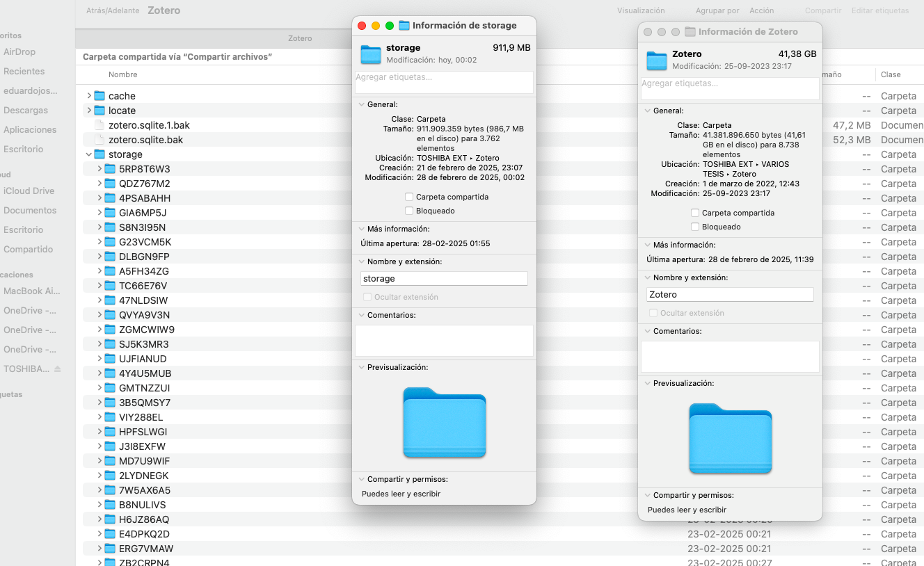Open Aplicaciones in Finder sidebar
924x566 pixels.
30,129
